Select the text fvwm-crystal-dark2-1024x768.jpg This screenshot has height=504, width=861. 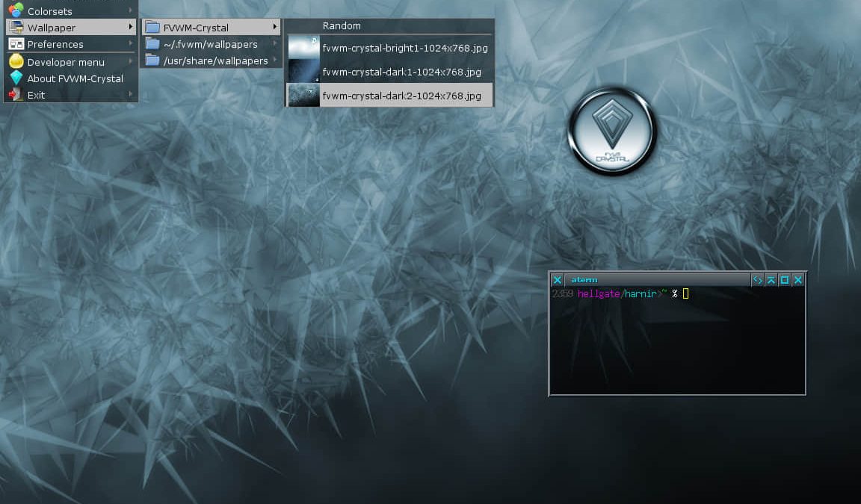click(x=401, y=96)
